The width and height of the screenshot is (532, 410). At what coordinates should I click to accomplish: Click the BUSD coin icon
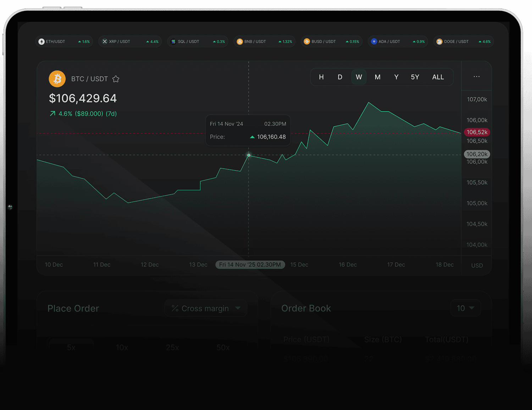pyautogui.click(x=307, y=41)
